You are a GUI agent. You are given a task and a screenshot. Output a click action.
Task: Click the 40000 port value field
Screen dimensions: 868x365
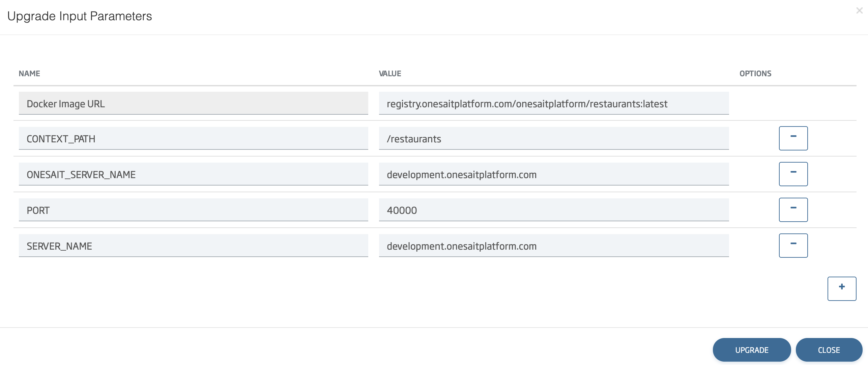click(x=553, y=210)
